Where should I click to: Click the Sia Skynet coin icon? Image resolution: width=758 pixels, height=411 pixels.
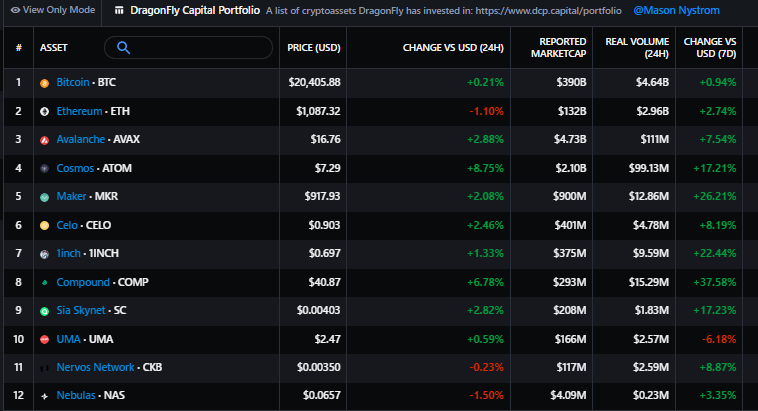44,311
